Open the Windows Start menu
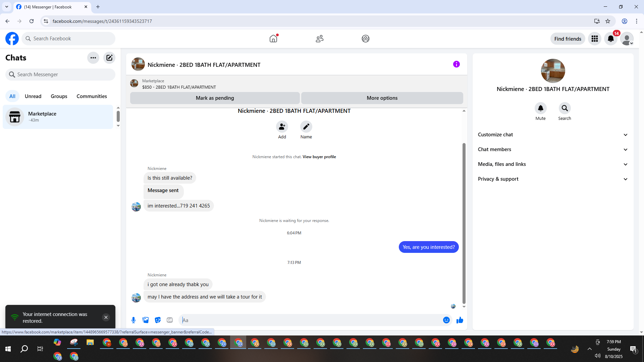Screen dimensions: 644x362 [x=8, y=349]
